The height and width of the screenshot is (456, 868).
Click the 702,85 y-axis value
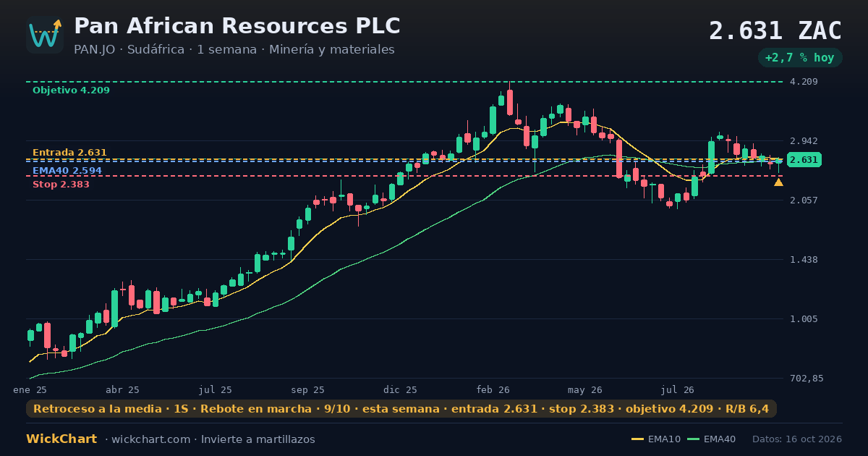pos(807,379)
